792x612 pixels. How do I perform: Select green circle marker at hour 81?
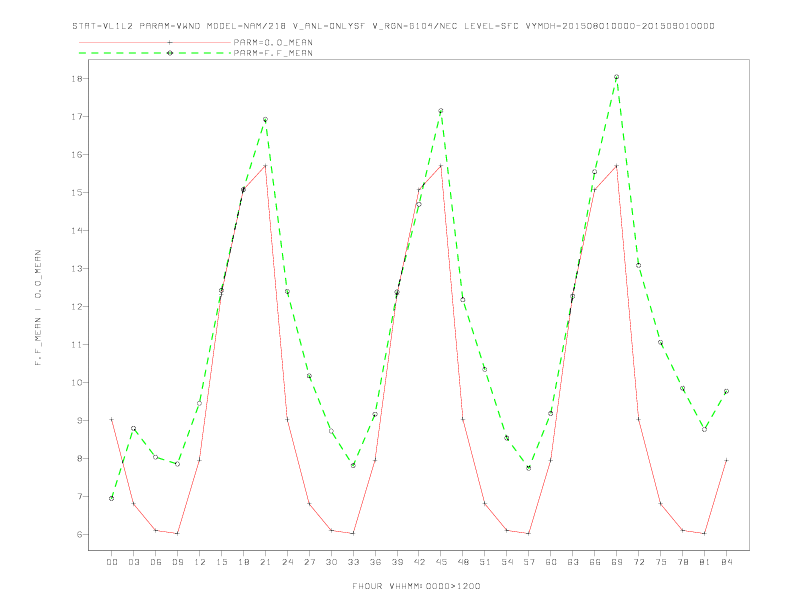pos(705,430)
